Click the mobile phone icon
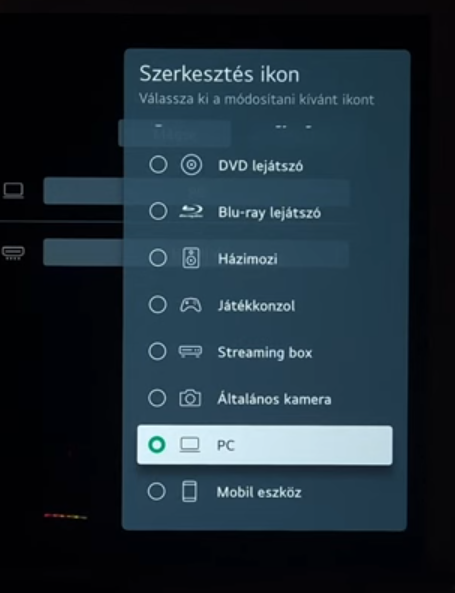 pyautogui.click(x=189, y=491)
